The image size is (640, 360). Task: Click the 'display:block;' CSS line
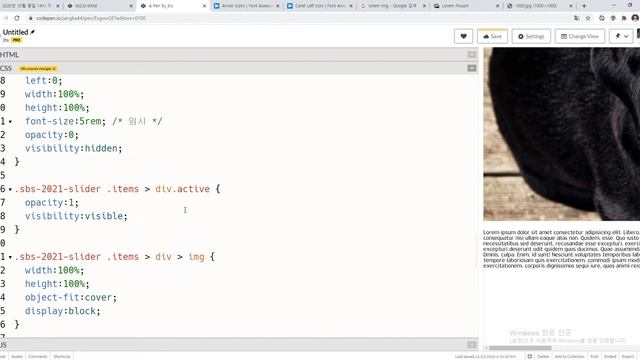[x=62, y=311]
